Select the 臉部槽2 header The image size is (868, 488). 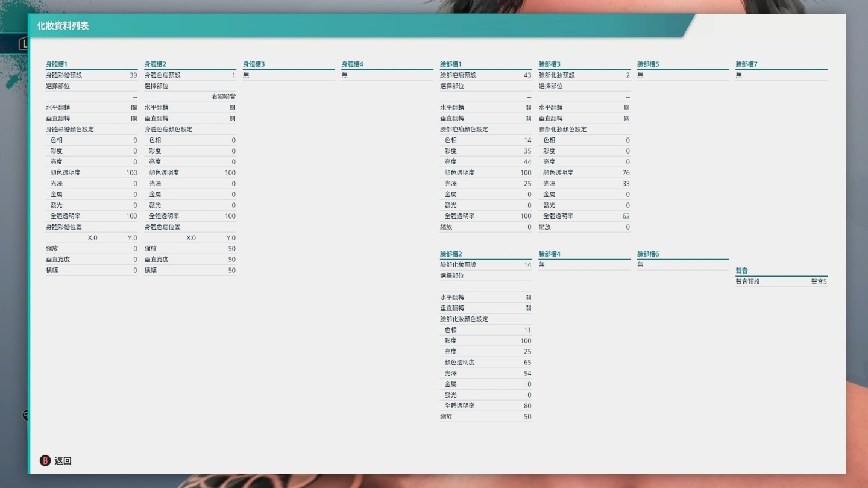(x=451, y=254)
